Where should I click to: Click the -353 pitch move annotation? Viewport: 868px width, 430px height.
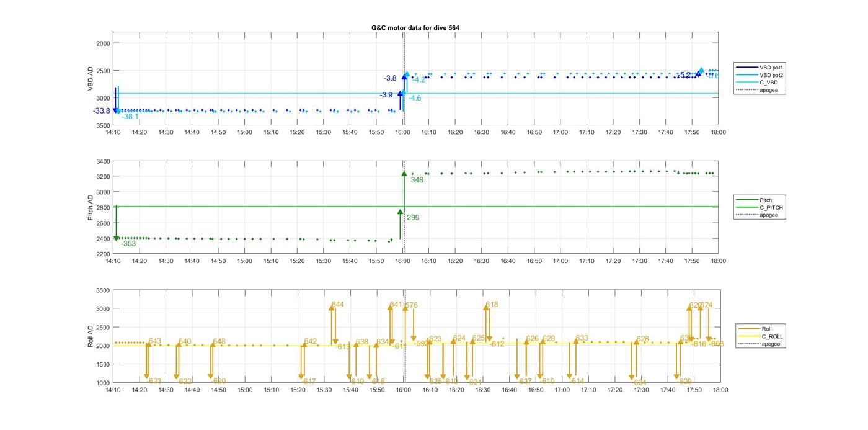coord(128,244)
